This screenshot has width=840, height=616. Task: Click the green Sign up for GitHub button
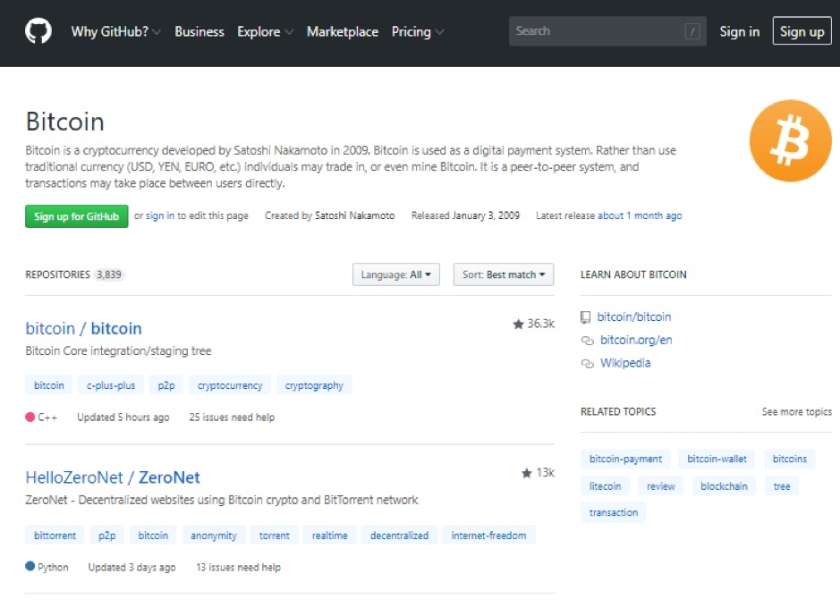point(77,216)
